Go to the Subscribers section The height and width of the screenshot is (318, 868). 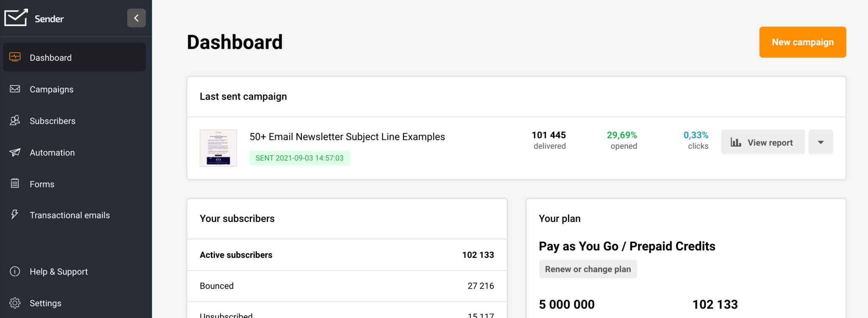tap(53, 121)
